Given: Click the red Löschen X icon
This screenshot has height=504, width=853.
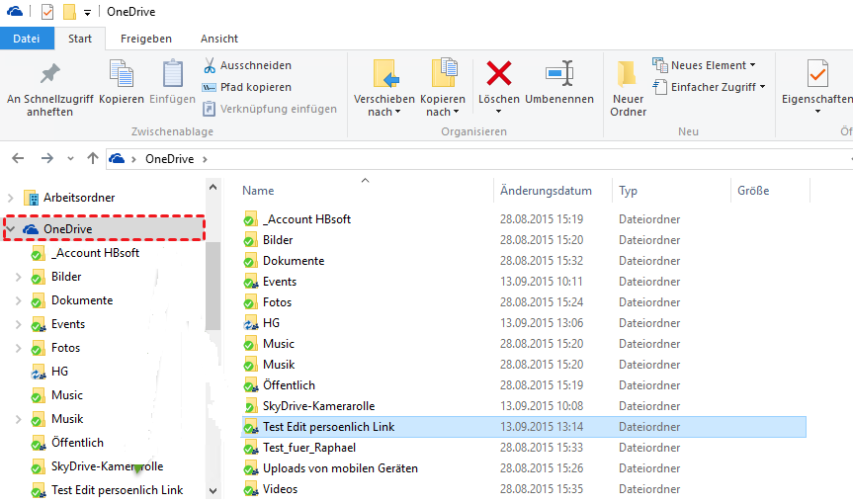Looking at the screenshot, I should click(x=499, y=73).
